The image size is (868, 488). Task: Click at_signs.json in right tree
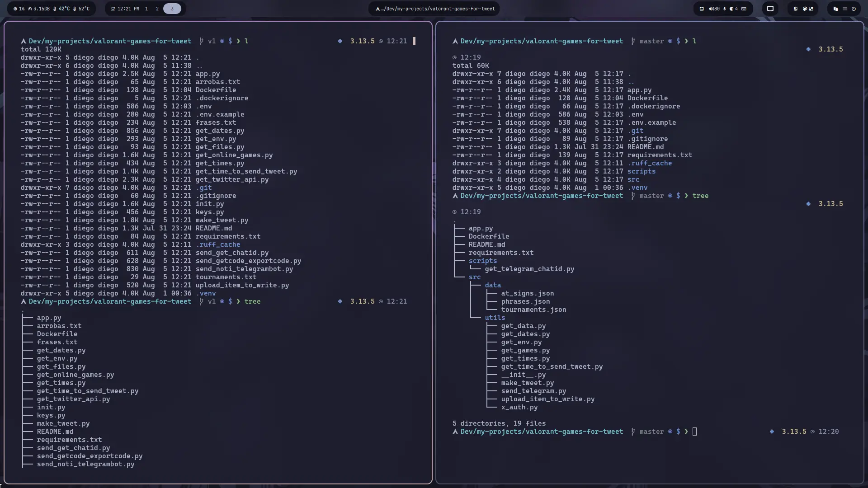pyautogui.click(x=528, y=293)
